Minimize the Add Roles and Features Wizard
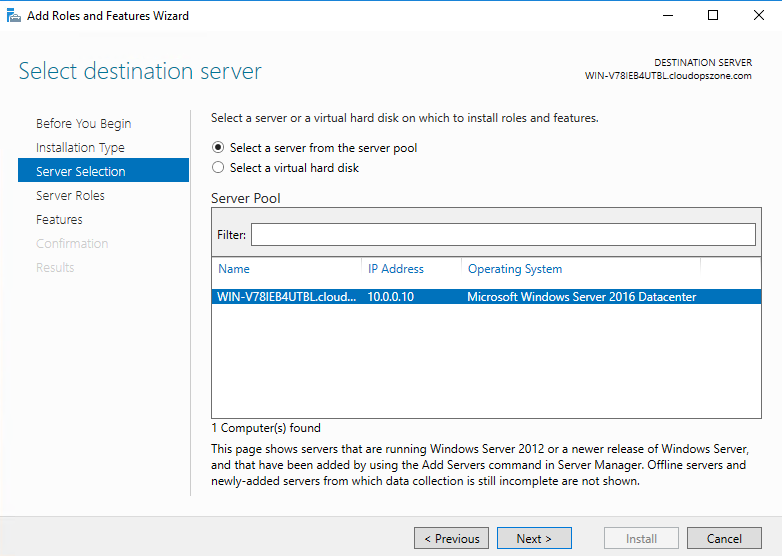The image size is (782, 556). (x=668, y=15)
